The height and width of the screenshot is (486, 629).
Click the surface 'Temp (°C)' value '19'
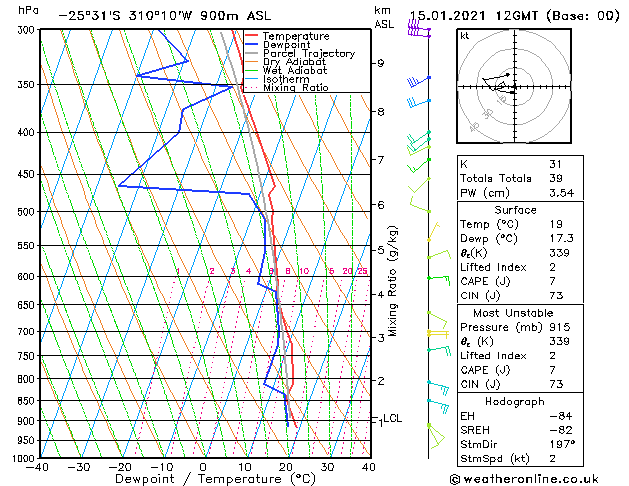click(x=556, y=224)
